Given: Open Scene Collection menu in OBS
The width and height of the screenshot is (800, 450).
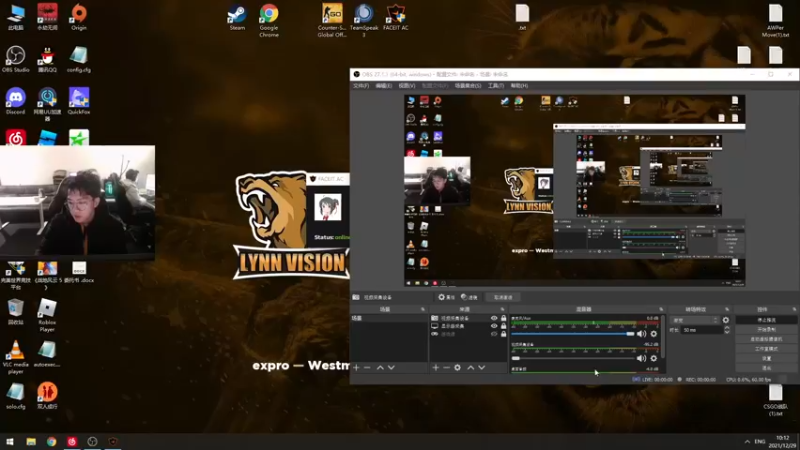Looking at the screenshot, I should click(x=468, y=86).
